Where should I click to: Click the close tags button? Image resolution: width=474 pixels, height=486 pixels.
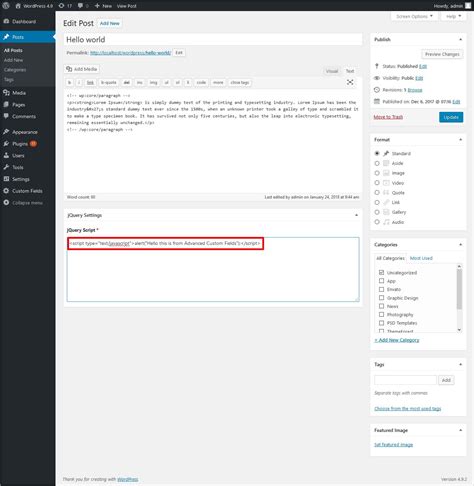pos(240,82)
